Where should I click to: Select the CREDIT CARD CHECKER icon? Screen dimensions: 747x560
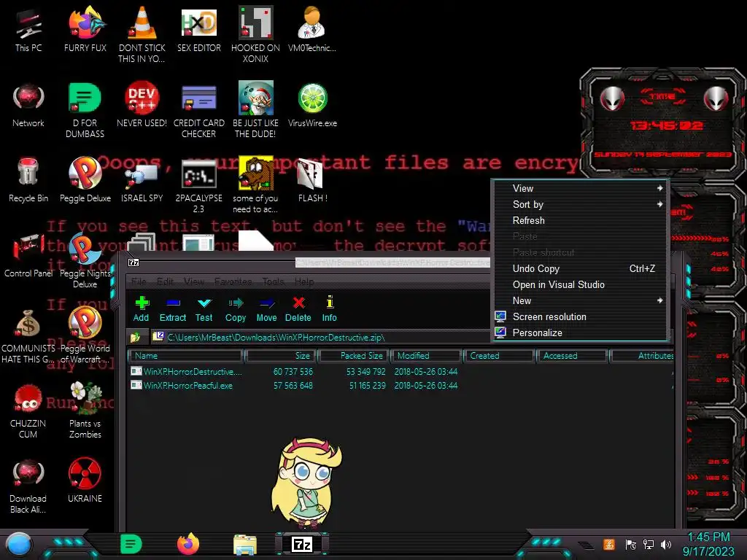coord(198,111)
